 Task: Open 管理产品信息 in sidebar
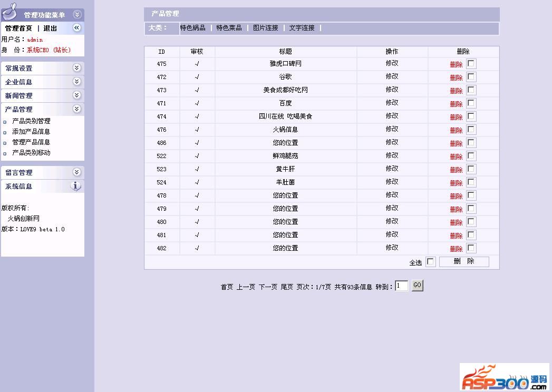pos(31,142)
